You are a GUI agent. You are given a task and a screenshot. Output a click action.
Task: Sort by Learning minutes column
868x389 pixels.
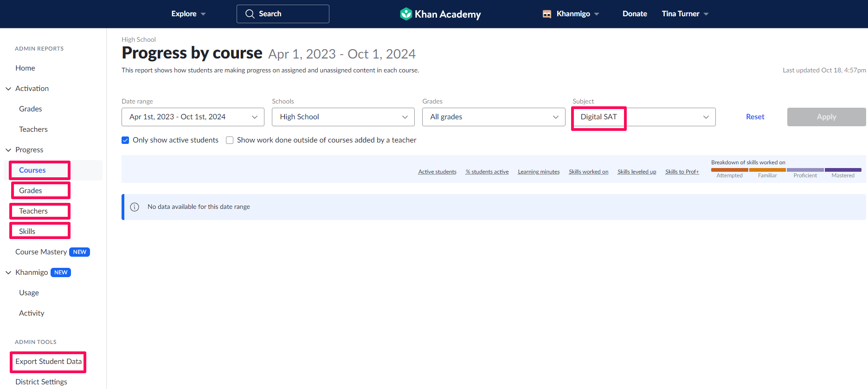(x=539, y=172)
